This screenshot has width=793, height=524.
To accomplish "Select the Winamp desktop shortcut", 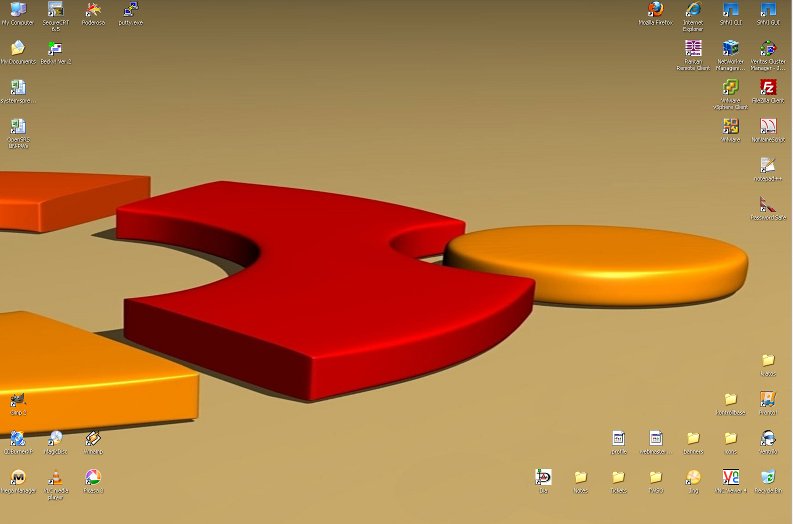I will click(x=93, y=438).
